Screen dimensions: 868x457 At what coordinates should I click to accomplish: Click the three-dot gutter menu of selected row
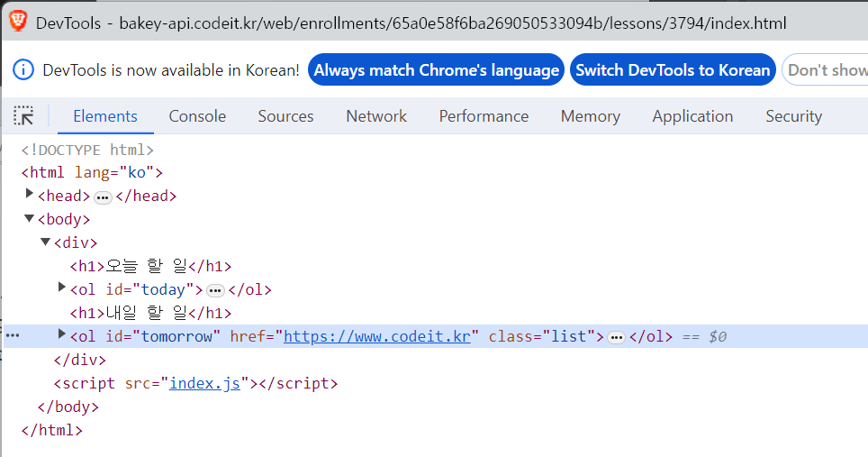(13, 335)
